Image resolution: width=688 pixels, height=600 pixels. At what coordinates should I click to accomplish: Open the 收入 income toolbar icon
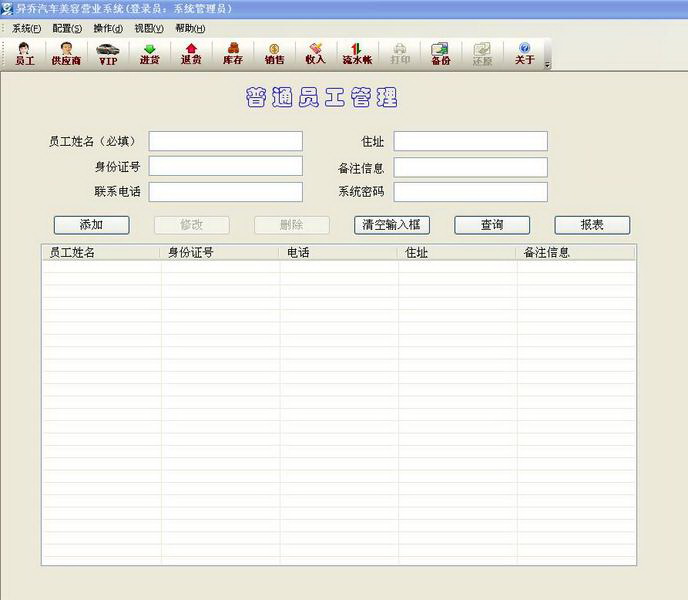click(316, 54)
